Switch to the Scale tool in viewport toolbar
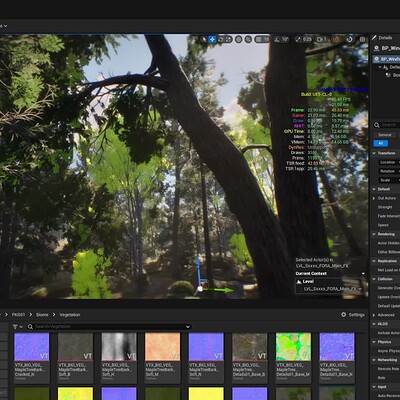 pos(228,39)
